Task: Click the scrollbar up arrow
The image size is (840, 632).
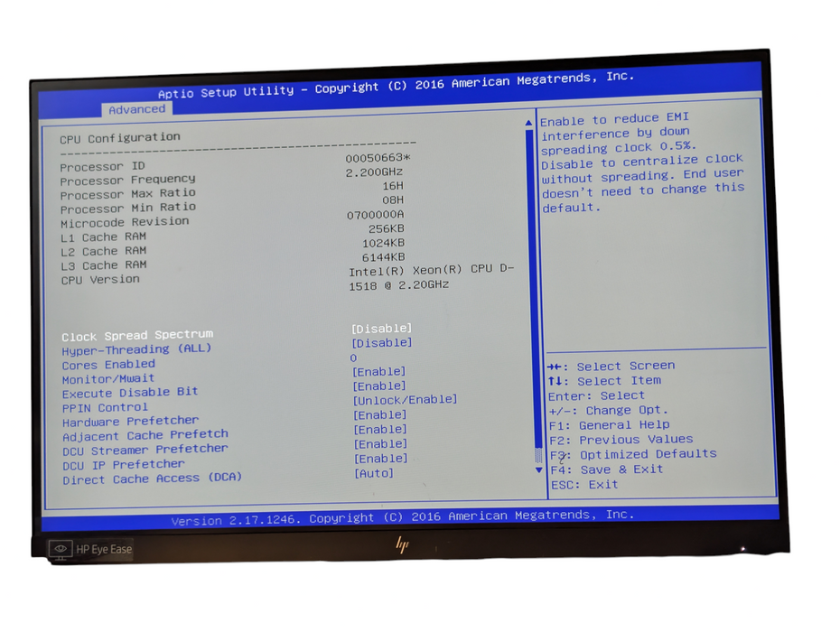Action: tap(528, 123)
